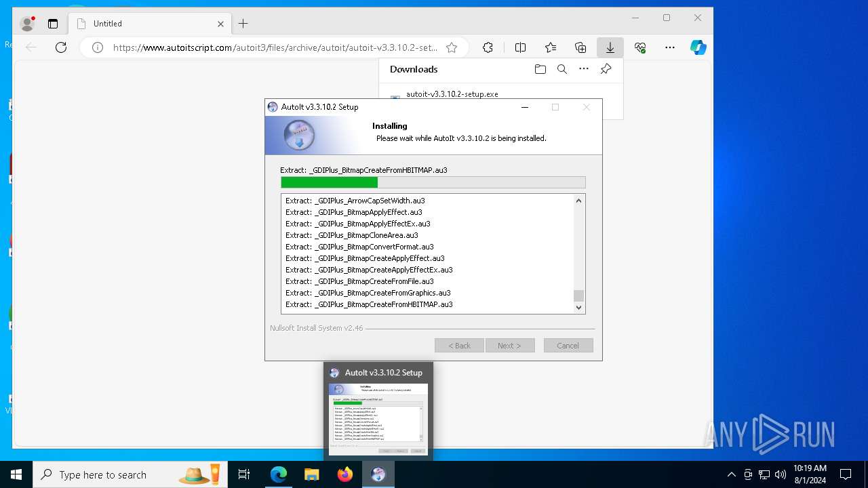Click Cancel in AutoIt Setup
The width and height of the screenshot is (868, 488).
pyautogui.click(x=568, y=346)
